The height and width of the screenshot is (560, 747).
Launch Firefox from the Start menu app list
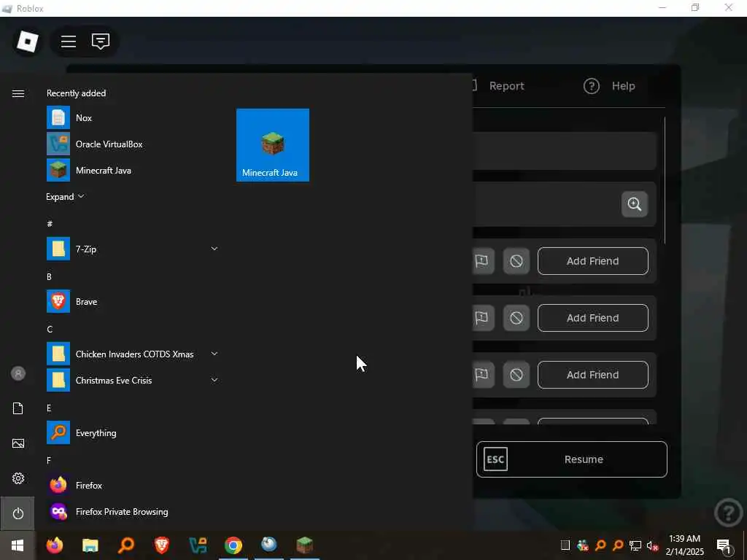coord(133,485)
